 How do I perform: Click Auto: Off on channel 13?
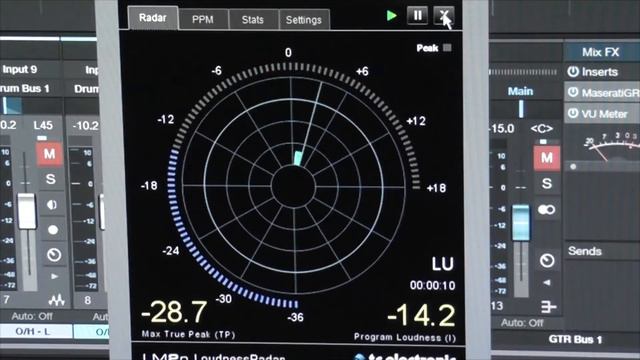(522, 323)
